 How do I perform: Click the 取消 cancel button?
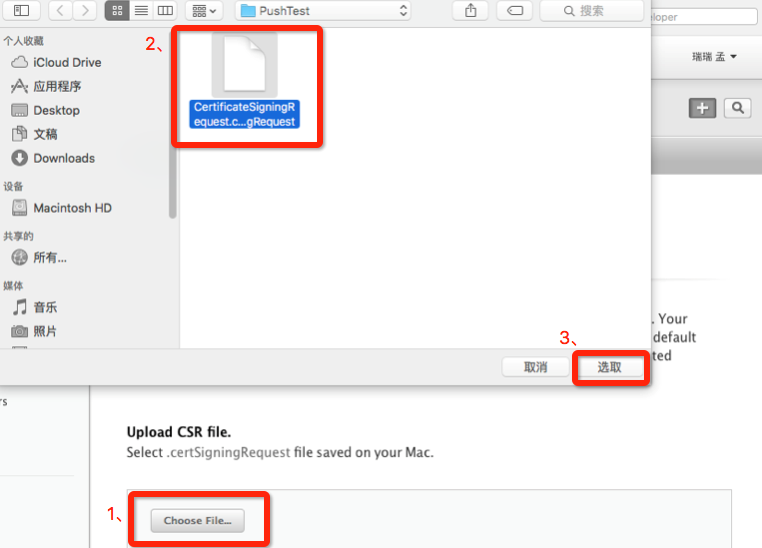536,367
